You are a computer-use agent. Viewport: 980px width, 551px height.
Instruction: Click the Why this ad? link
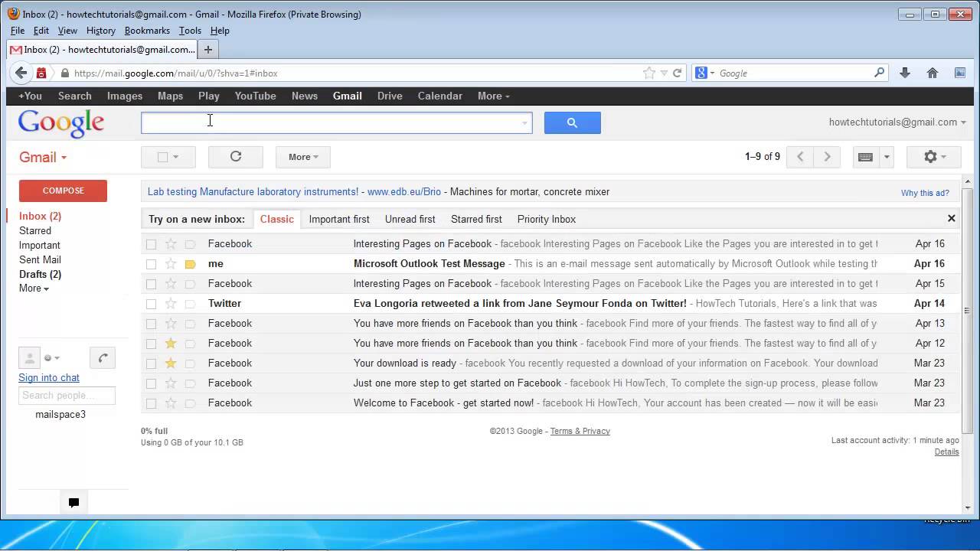(x=925, y=193)
